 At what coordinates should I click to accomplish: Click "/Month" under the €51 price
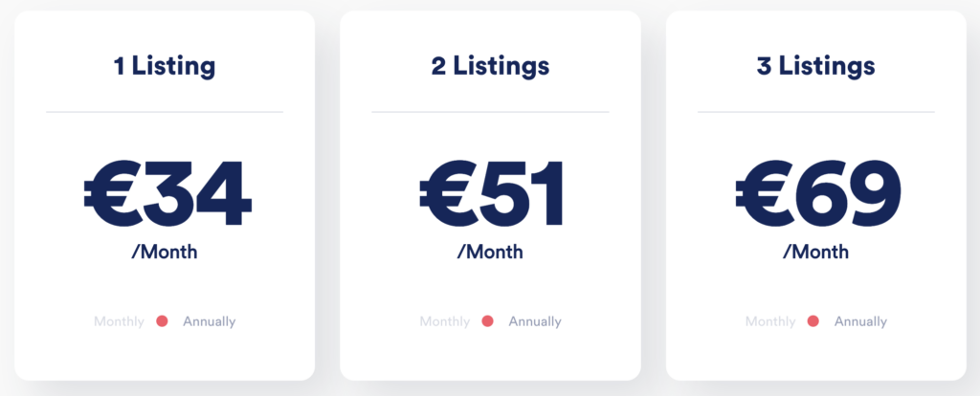click(490, 253)
